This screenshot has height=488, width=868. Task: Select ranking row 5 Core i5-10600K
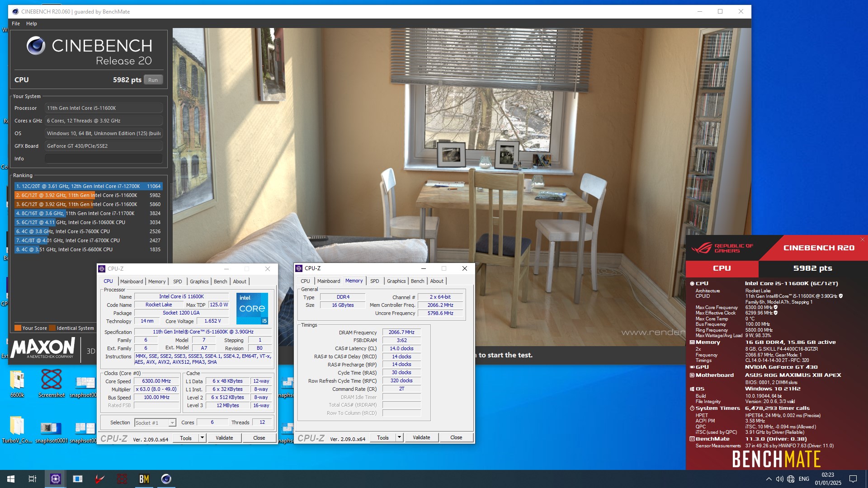pyautogui.click(x=88, y=222)
